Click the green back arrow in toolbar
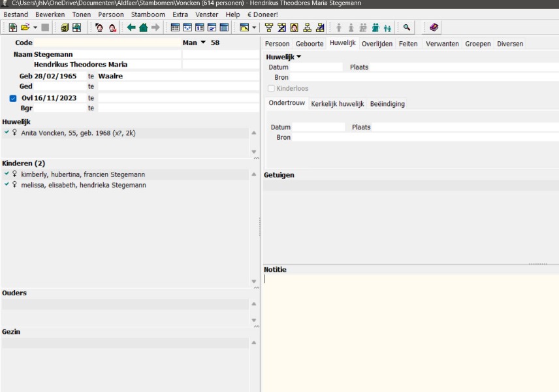 pyautogui.click(x=131, y=27)
